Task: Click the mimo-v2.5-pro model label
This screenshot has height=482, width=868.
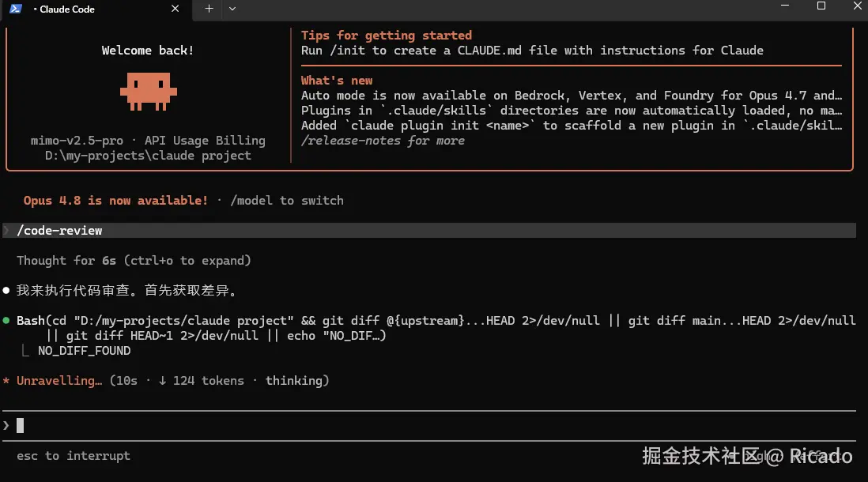Action: click(77, 141)
